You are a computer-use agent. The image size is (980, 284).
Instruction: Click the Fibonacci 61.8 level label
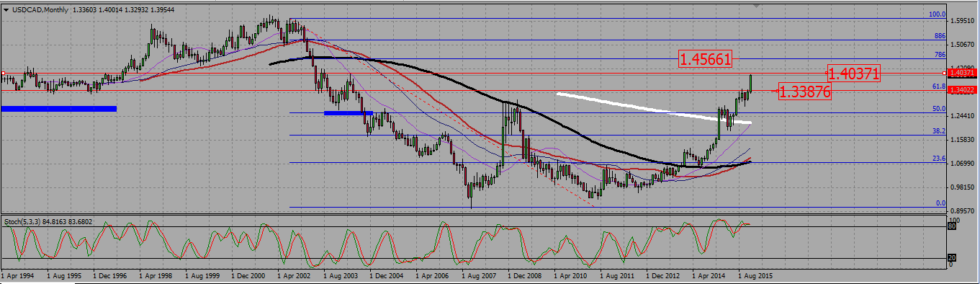click(938, 86)
